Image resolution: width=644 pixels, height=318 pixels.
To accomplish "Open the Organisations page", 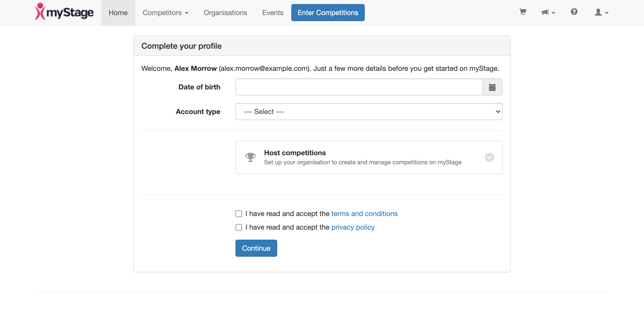I will 225,13.
